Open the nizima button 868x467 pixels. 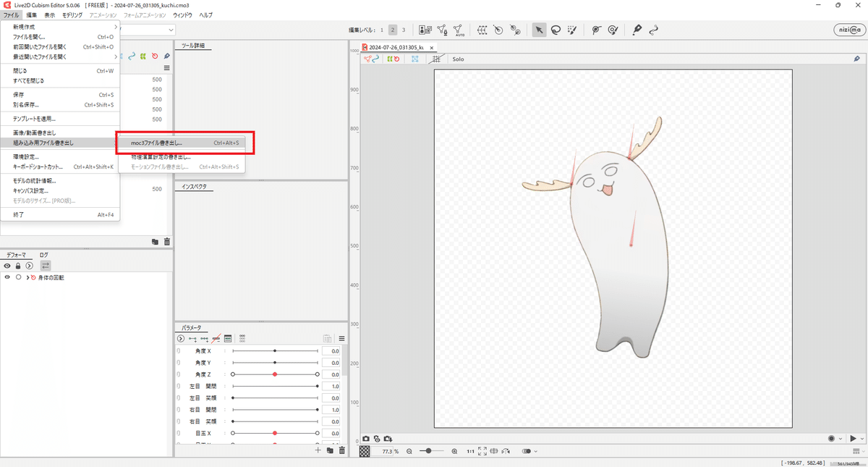(848, 30)
